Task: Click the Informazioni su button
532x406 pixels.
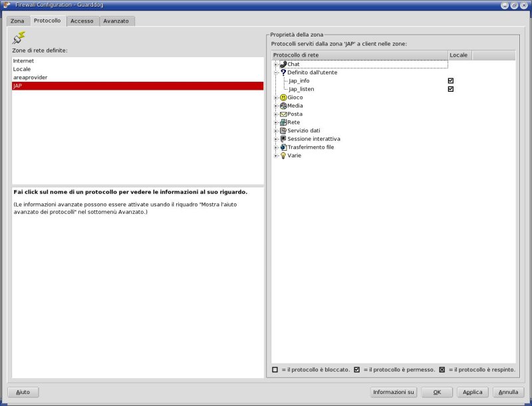Action: pos(394,392)
